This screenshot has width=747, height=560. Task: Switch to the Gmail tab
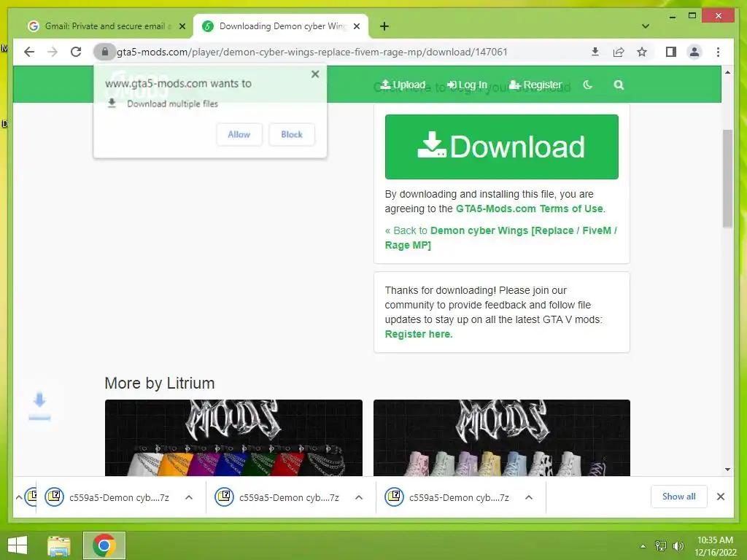point(106,26)
